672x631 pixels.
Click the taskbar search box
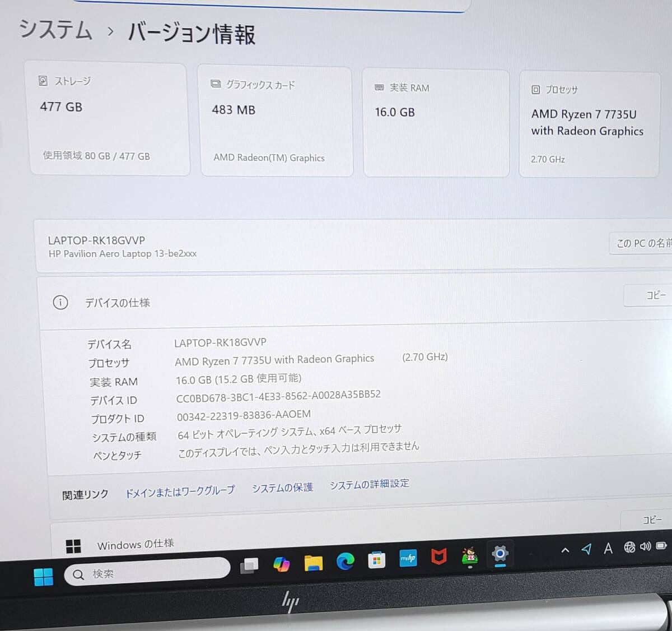147,572
